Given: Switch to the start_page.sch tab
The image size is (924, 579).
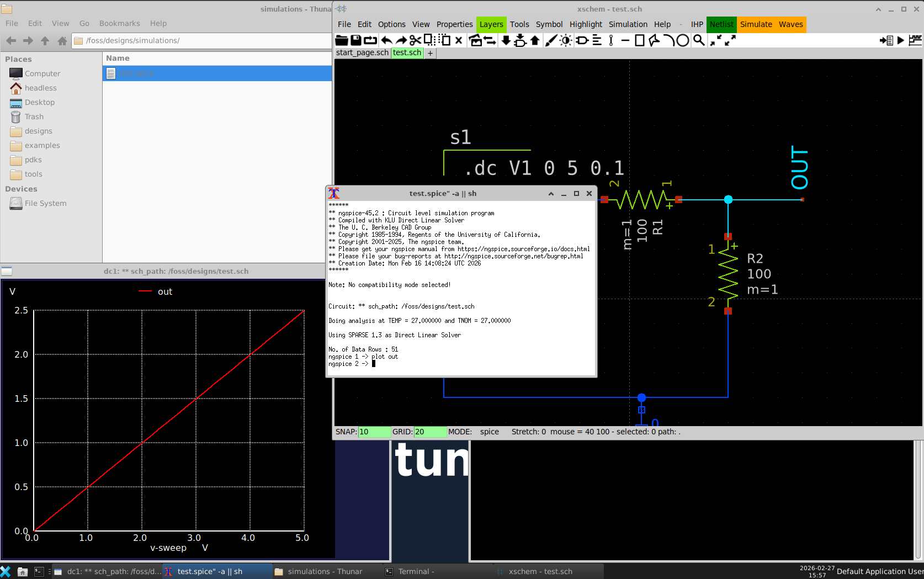Looking at the screenshot, I should tap(362, 52).
